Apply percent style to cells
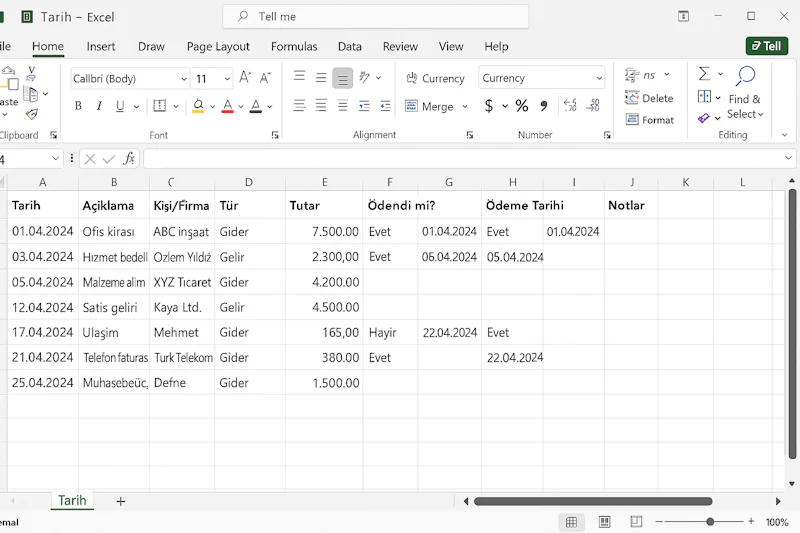 point(522,106)
